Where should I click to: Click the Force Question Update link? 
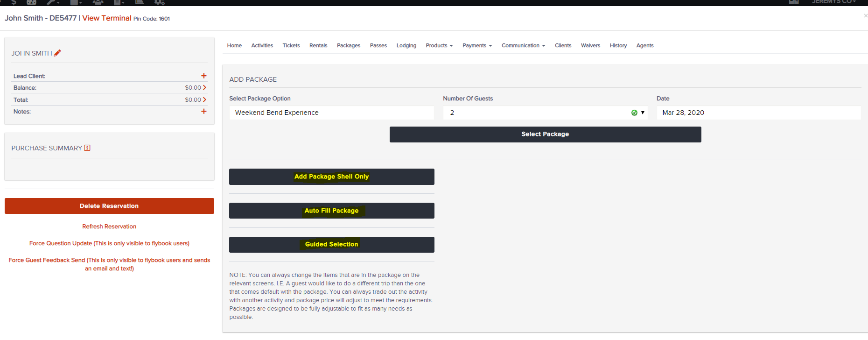tap(109, 243)
